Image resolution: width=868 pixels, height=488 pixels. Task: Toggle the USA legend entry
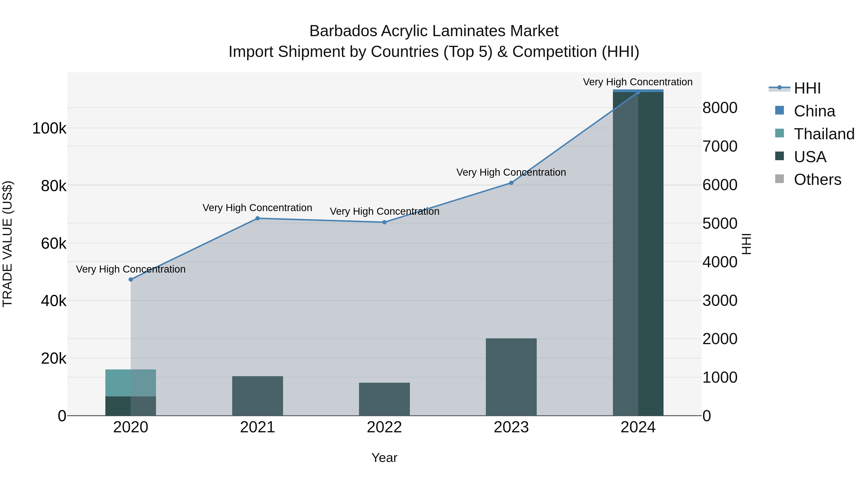click(x=800, y=157)
